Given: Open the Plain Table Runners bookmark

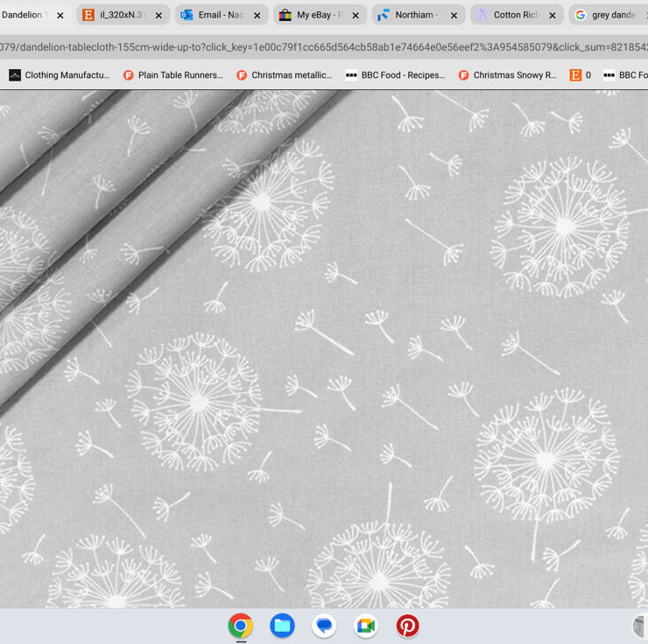Looking at the screenshot, I should click(173, 75).
